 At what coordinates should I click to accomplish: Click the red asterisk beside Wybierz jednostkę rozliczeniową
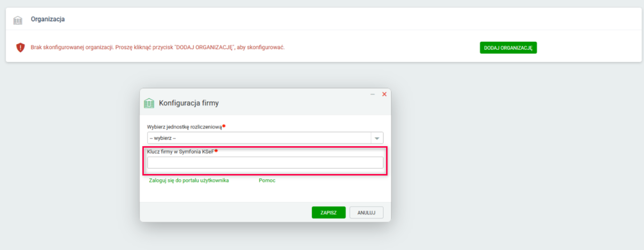tap(224, 126)
